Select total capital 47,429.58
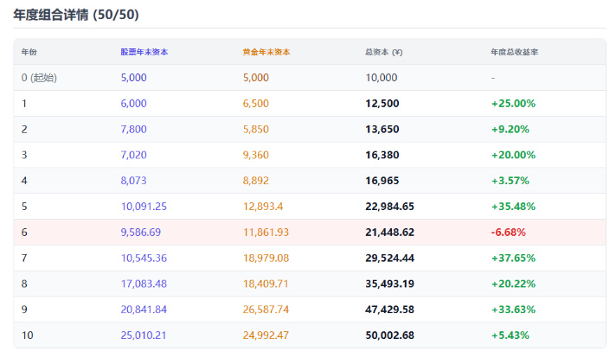The height and width of the screenshot is (364, 616). coord(389,310)
